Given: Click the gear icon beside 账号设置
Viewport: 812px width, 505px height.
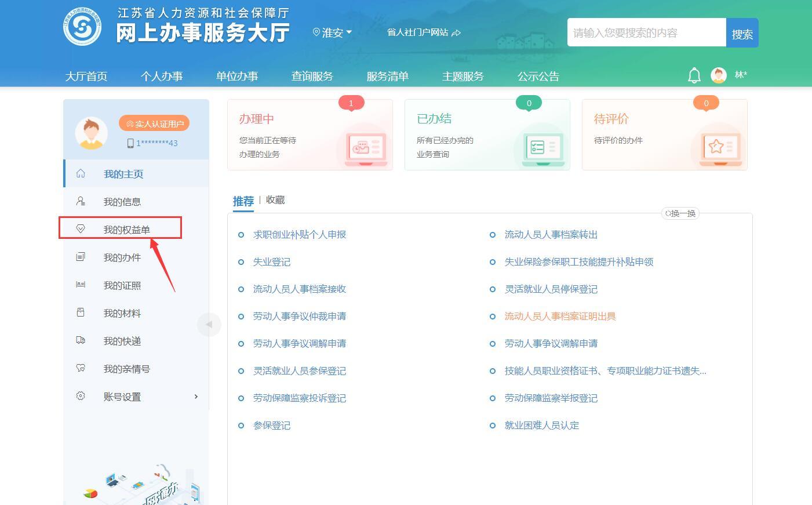Looking at the screenshot, I should coord(81,396).
